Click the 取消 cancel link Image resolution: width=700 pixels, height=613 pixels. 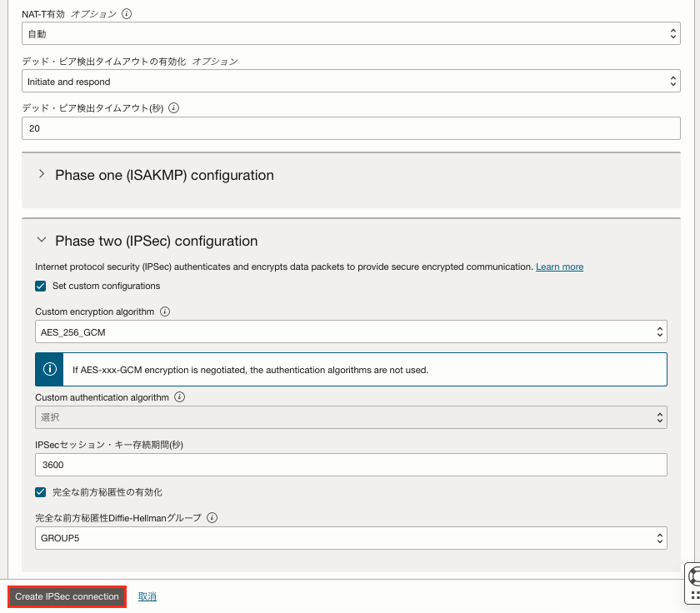(x=147, y=596)
